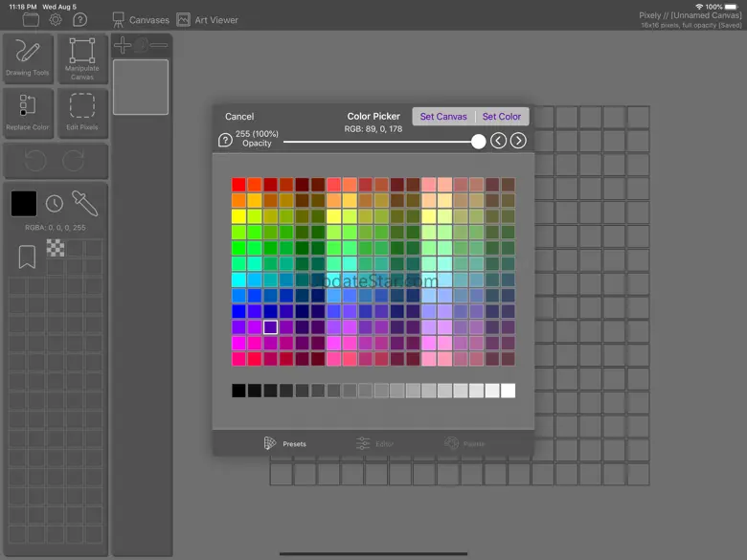Open the Edit Pixels tool

(x=82, y=112)
